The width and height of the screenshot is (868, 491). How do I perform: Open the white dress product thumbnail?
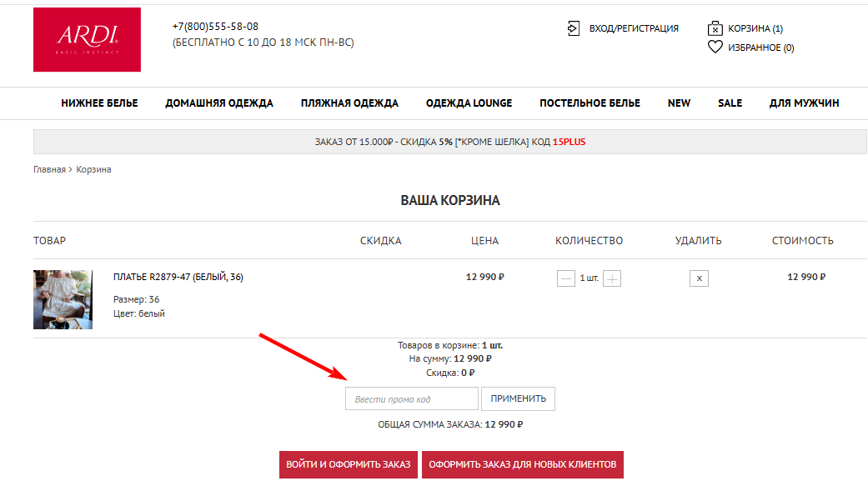[x=63, y=299]
